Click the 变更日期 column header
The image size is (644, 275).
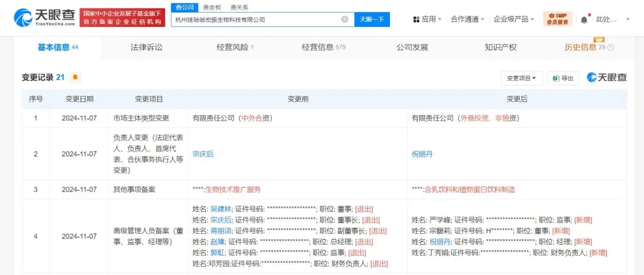click(x=79, y=99)
